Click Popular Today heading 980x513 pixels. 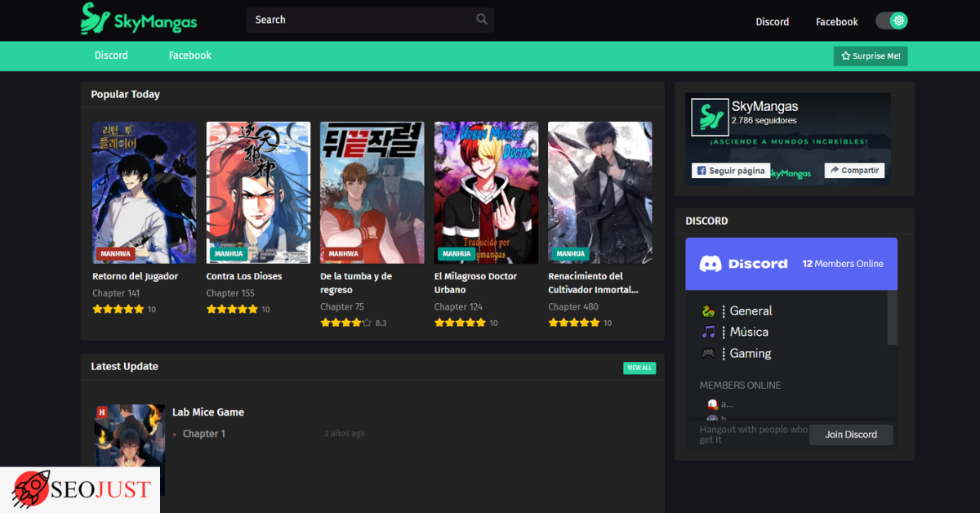coord(125,95)
